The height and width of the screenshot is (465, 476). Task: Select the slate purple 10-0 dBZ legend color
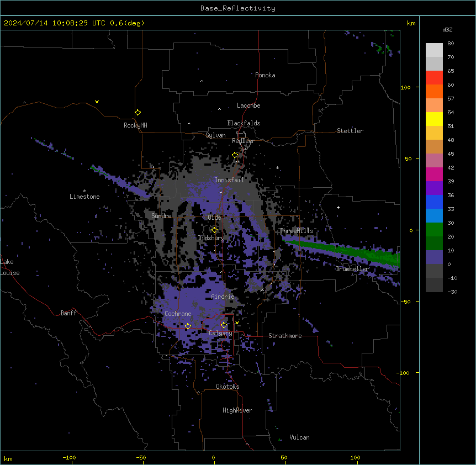[x=434, y=257]
